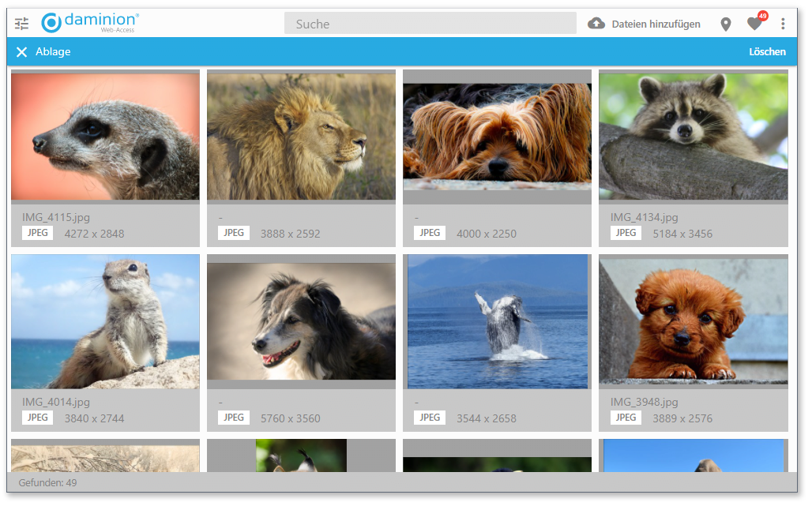Click the JPEG badge under IMG_4115.jpg
Image resolution: width=812 pixels, height=506 pixels.
37,233
